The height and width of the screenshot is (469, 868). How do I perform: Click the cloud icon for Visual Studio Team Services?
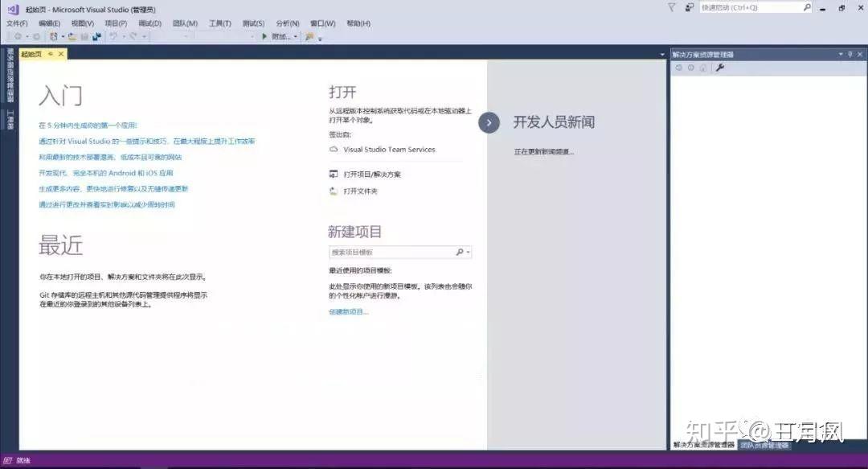[334, 149]
